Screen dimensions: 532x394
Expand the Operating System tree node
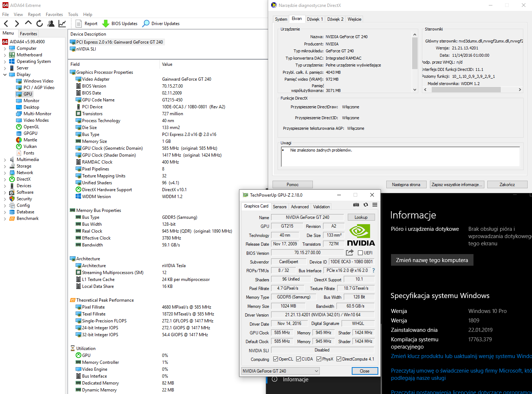coord(5,61)
